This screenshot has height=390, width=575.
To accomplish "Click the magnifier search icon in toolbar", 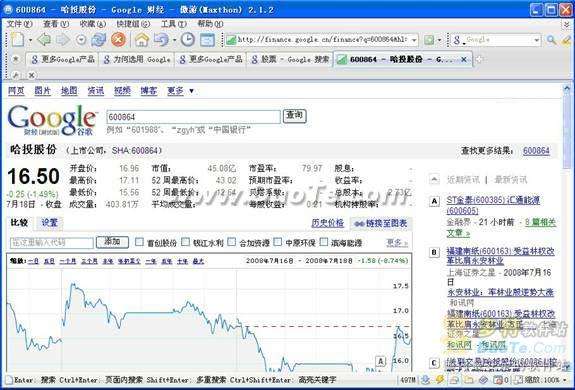I will click(x=551, y=40).
